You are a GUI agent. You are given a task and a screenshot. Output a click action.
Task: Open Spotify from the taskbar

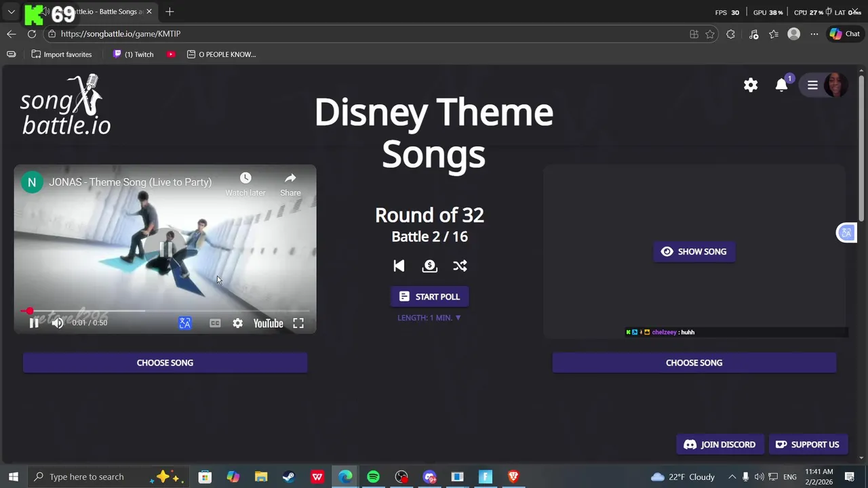[x=373, y=477]
